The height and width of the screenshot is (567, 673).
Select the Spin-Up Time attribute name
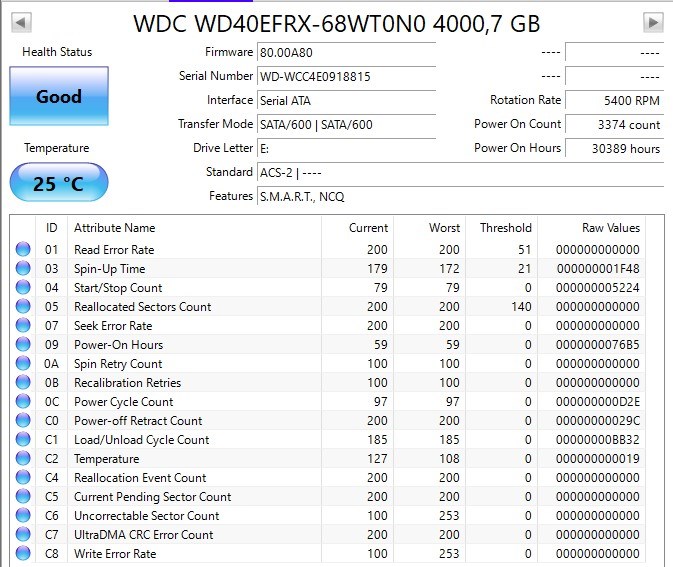(110, 269)
